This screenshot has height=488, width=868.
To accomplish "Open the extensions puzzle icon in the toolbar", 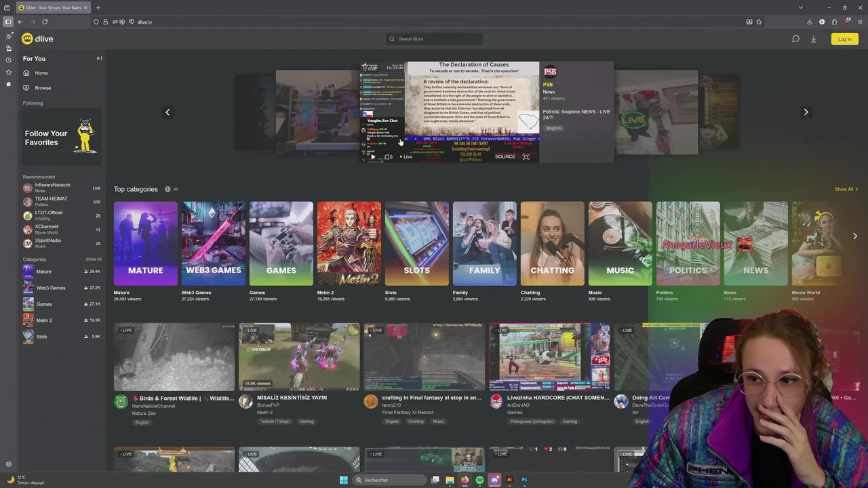I will 834,22.
